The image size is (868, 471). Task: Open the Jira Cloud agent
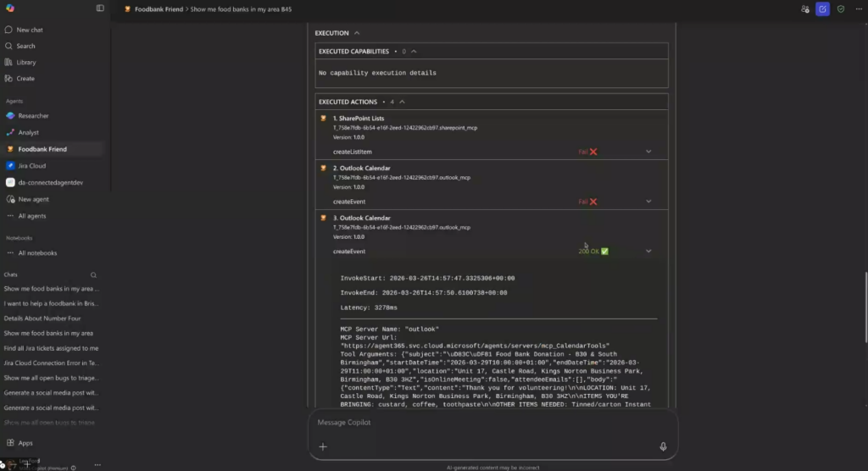(31, 165)
